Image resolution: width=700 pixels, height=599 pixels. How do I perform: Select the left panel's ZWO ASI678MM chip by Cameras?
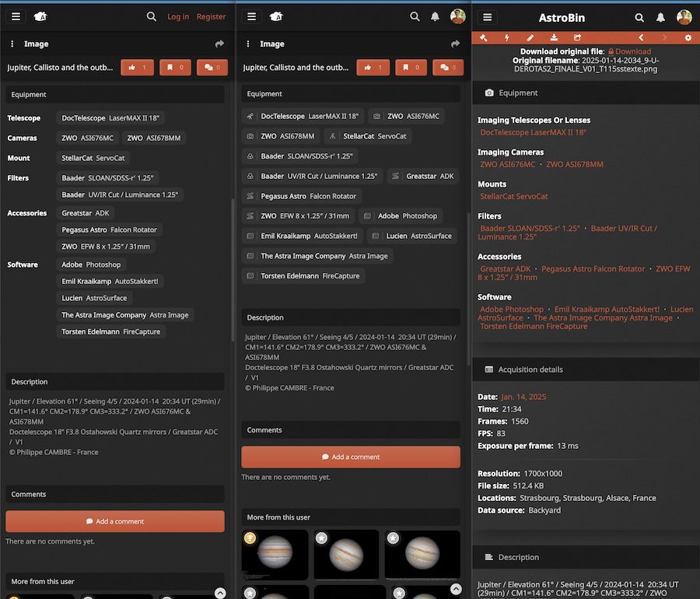click(x=153, y=138)
